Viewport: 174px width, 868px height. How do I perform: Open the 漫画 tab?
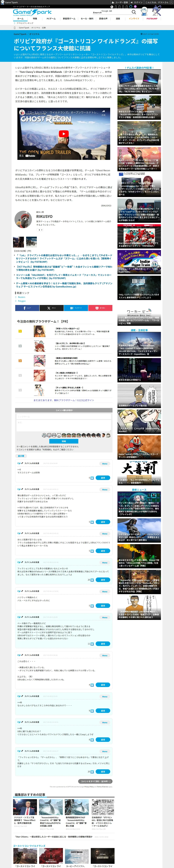(x=118, y=19)
